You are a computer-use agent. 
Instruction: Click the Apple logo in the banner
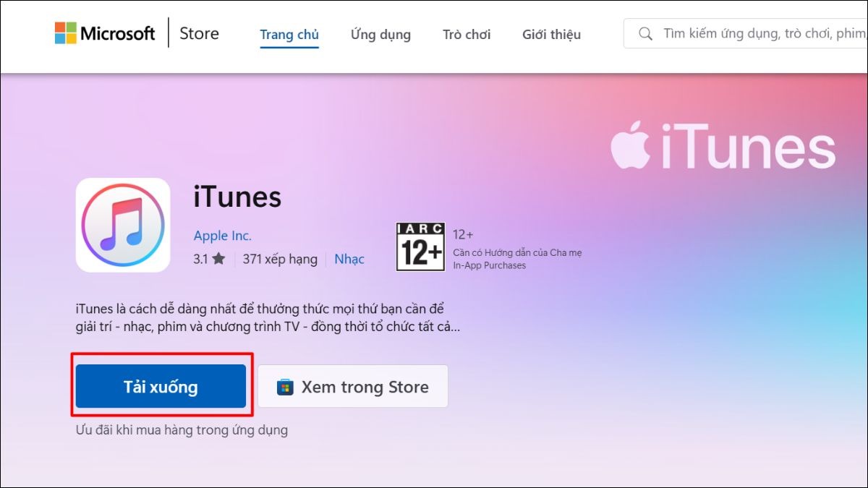[629, 147]
